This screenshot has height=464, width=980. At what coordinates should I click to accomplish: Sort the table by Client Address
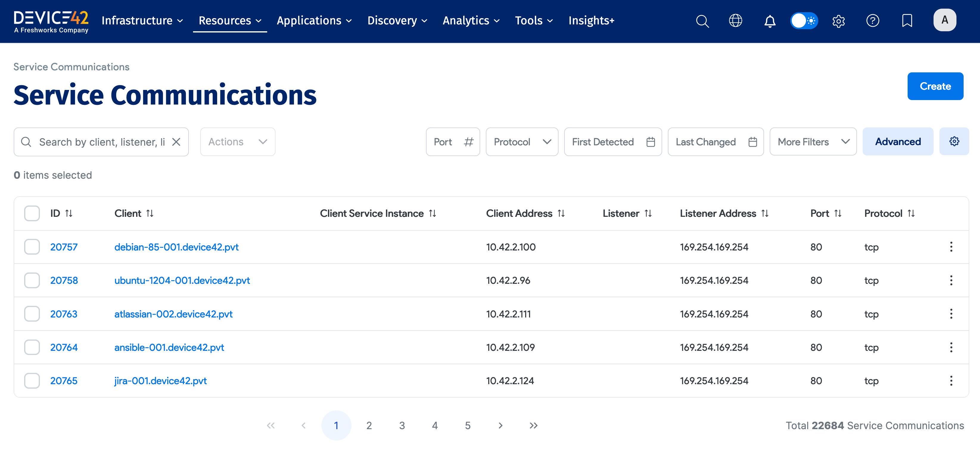(x=561, y=213)
